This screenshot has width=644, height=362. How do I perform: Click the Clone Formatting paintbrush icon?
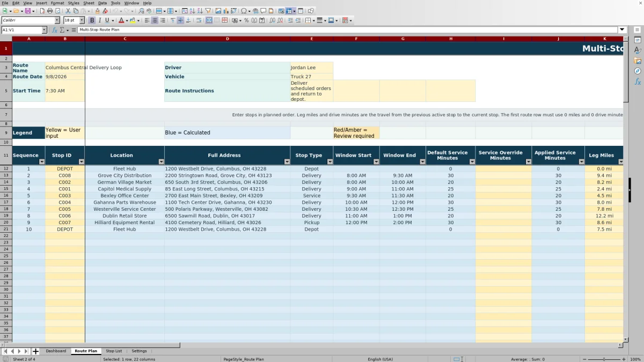coord(97,11)
